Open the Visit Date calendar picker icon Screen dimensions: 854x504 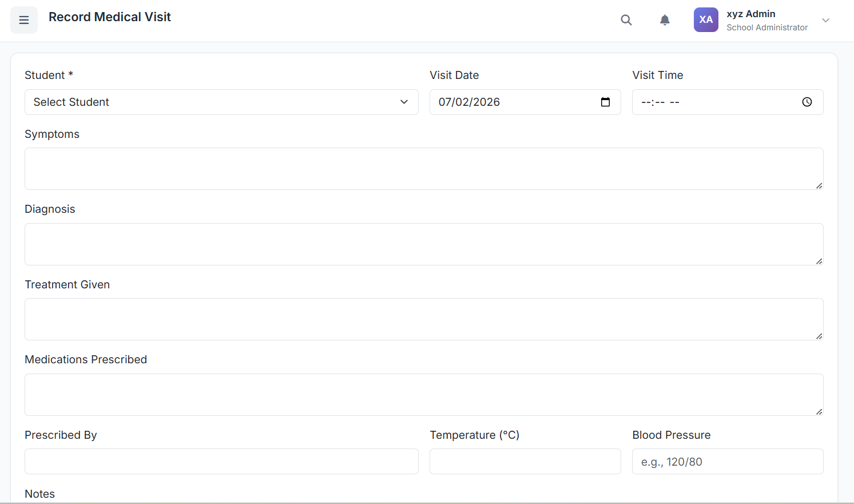coord(605,102)
